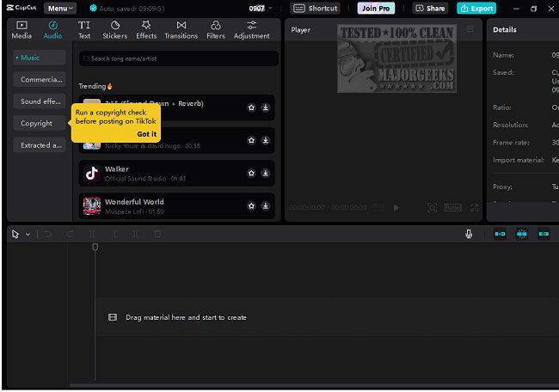The width and height of the screenshot is (559, 392).
Task: Toggle the main track magnet
Action: [500, 234]
